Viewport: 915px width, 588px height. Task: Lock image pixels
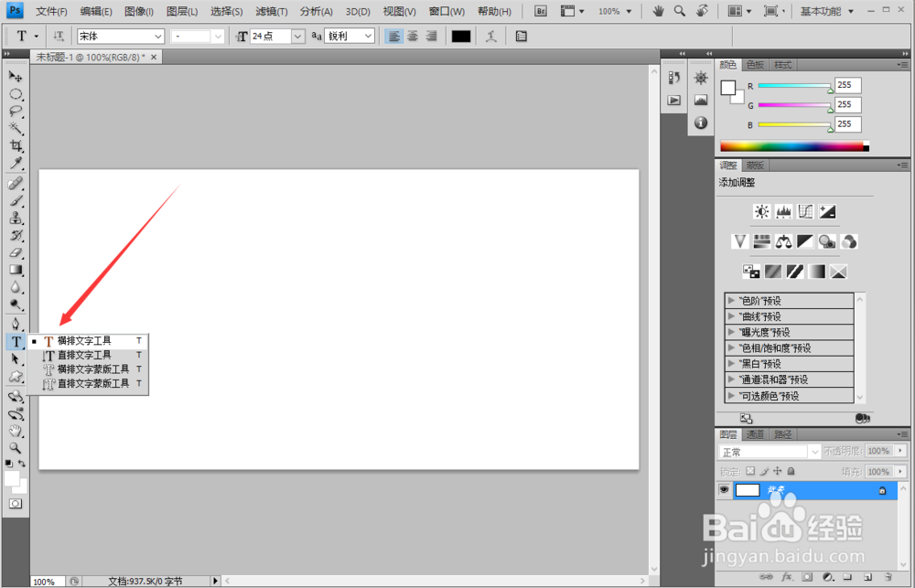(x=764, y=471)
